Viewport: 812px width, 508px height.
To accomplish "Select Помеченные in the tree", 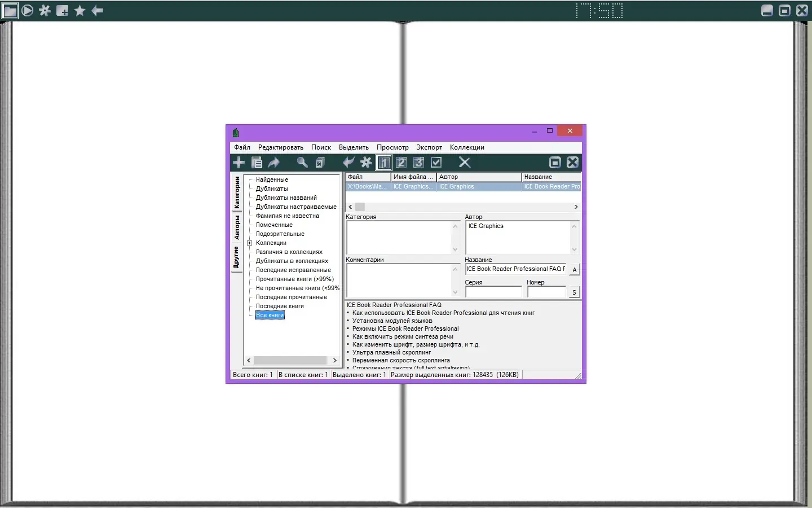I will pos(274,225).
